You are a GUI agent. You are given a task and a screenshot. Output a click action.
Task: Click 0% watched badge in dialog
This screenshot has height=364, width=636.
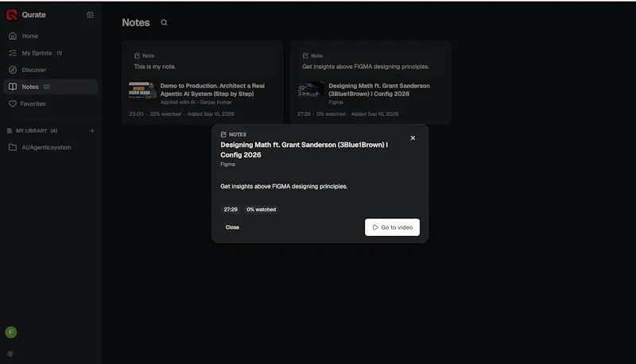click(262, 210)
